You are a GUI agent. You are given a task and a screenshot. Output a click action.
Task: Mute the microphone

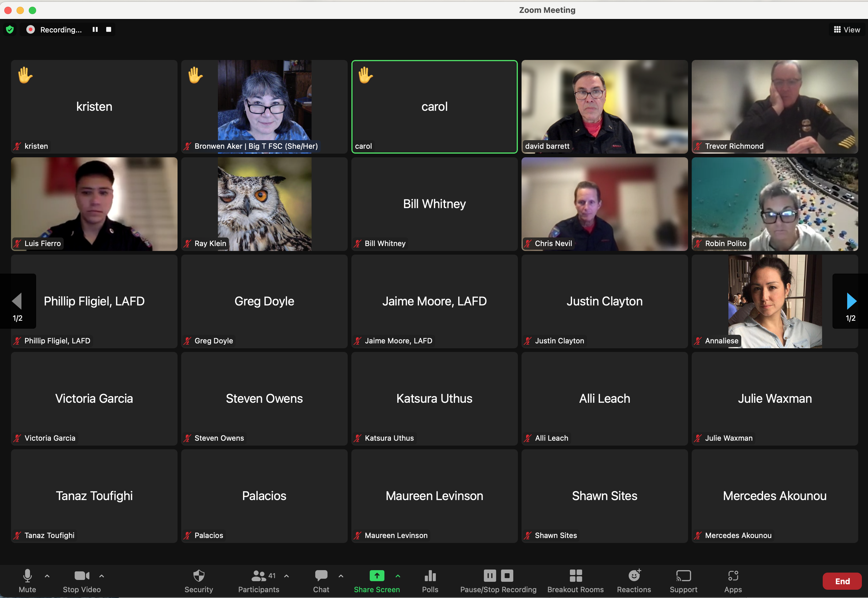point(27,581)
